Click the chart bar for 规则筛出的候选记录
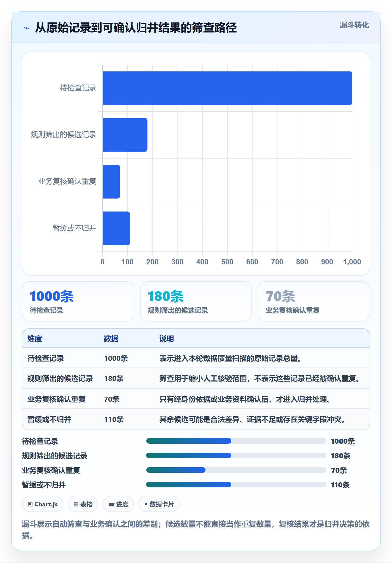The width and height of the screenshot is (392, 563). point(125,135)
